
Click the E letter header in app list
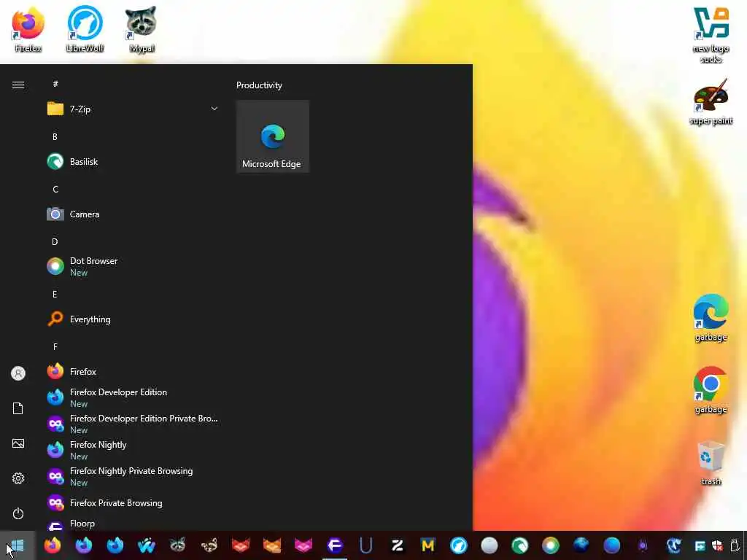tap(55, 295)
